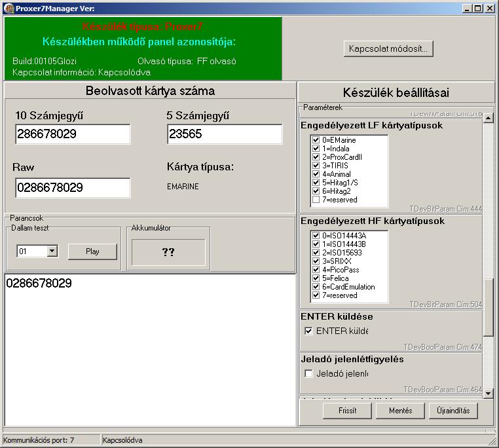
Task: Click the Akkumulátor ?? status button
Action: [x=168, y=252]
